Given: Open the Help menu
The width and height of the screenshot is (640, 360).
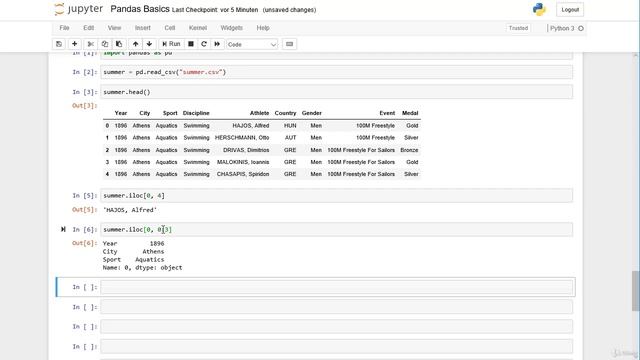Looking at the screenshot, I should tap(263, 28).
